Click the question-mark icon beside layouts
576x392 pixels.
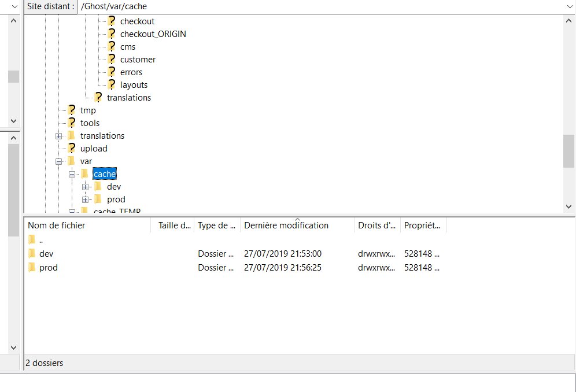[112, 84]
